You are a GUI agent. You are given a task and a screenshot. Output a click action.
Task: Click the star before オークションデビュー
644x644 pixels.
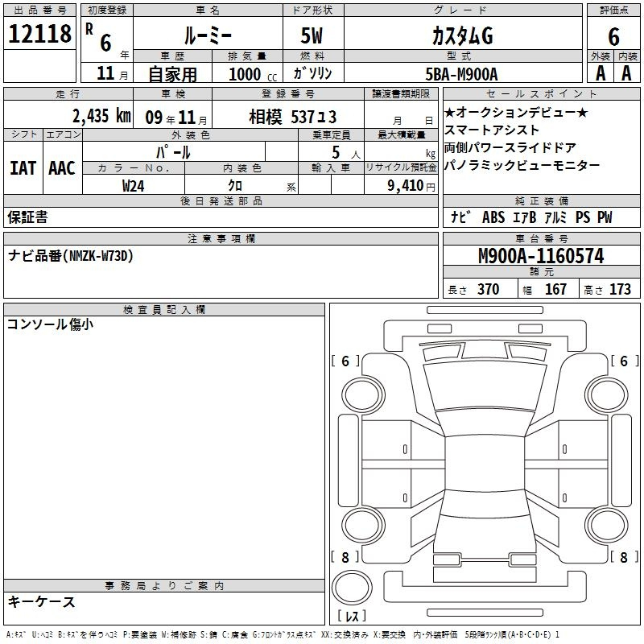(x=449, y=112)
